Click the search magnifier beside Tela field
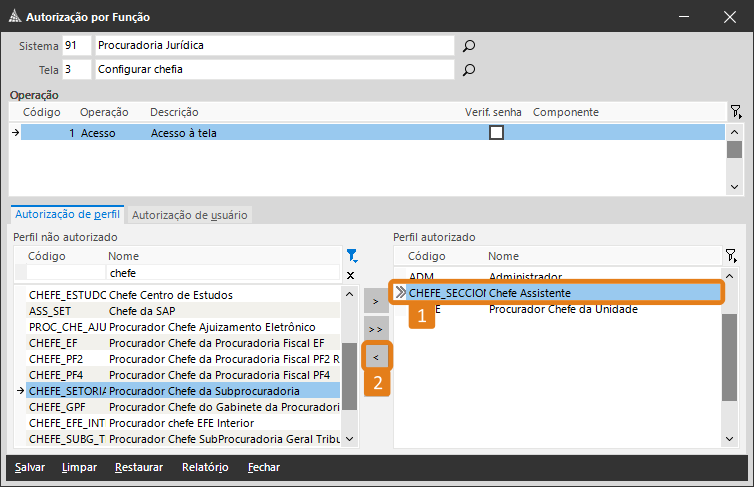 coord(468,70)
